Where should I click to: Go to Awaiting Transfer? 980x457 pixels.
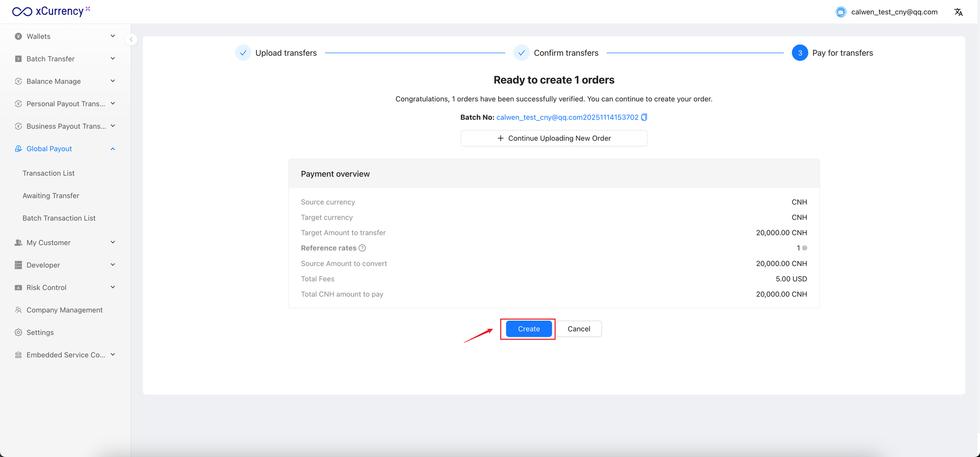[51, 196]
